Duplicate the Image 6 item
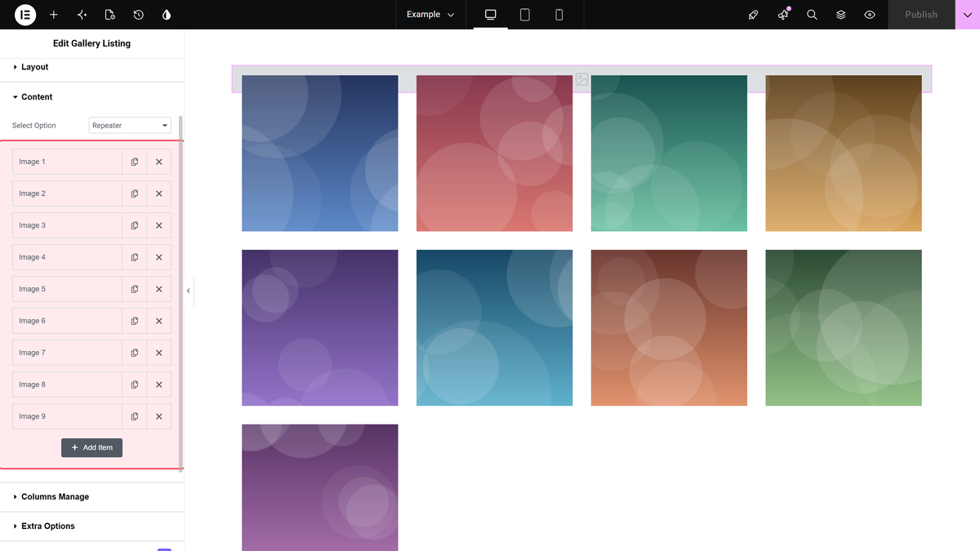 (x=135, y=321)
